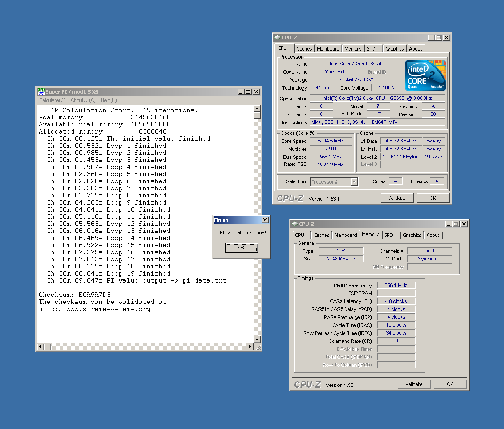Confirm the Finish dialog with OK
Image resolution: width=504 pixels, height=429 pixels.
(242, 248)
